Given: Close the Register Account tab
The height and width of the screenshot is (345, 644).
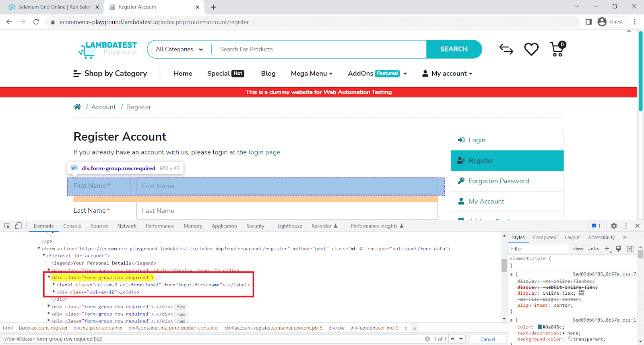Looking at the screenshot, I should point(197,7).
